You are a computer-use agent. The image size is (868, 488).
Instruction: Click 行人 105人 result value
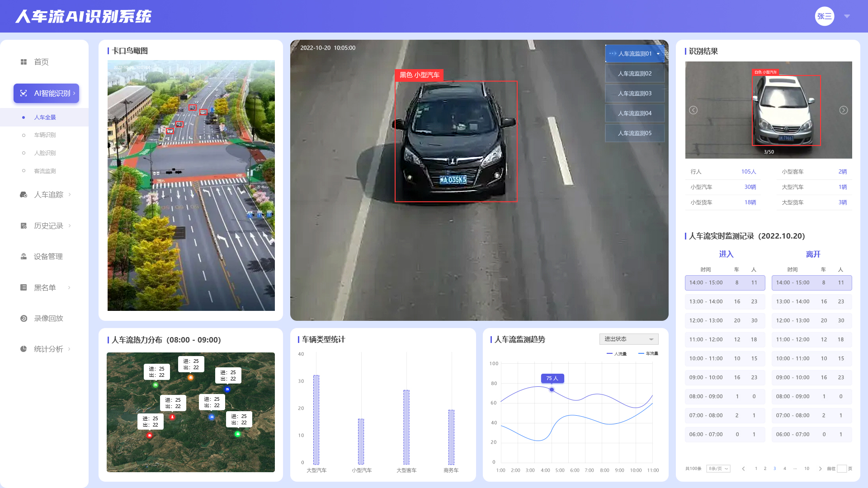[x=749, y=172]
